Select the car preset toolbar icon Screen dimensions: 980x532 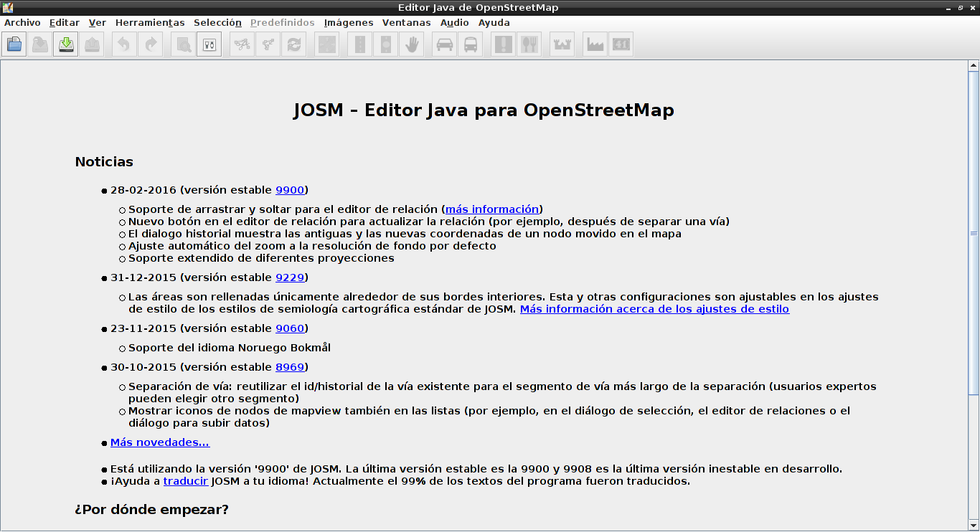[x=444, y=44]
